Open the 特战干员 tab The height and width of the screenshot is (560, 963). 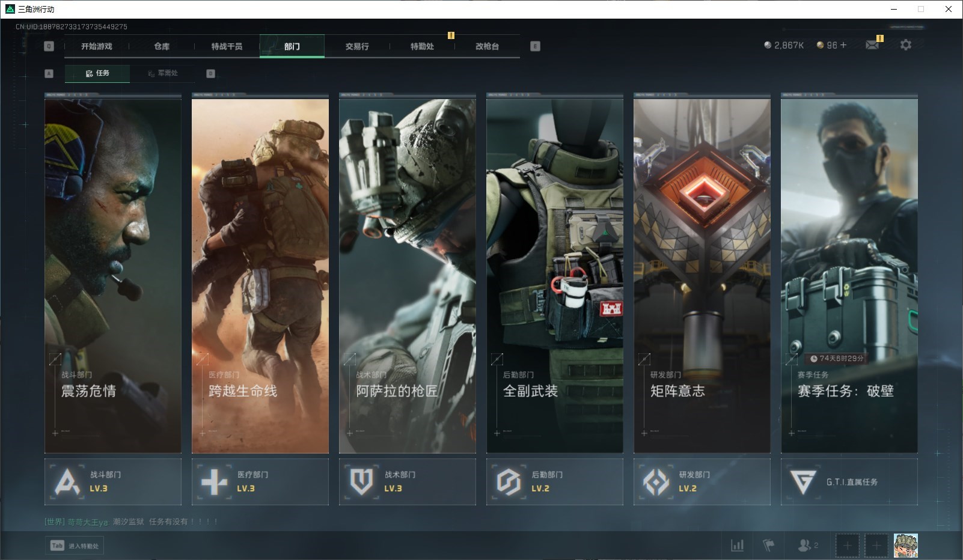[227, 46]
